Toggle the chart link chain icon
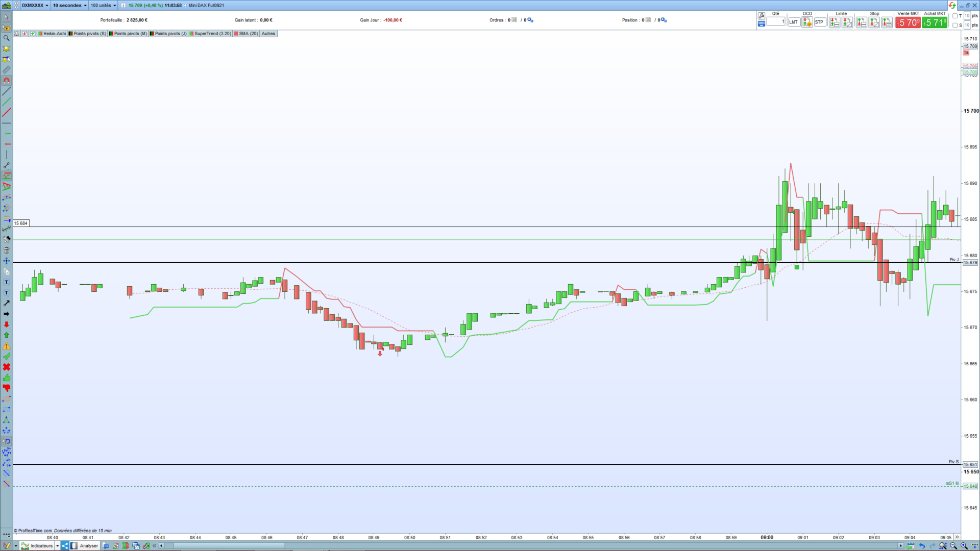This screenshot has height=551, width=980. [16, 5]
